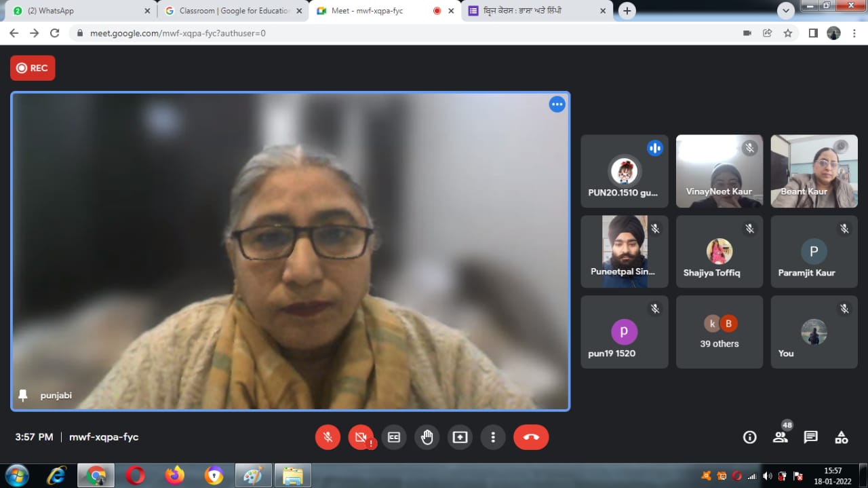Expand the Chrome tab search dropdown
The height and width of the screenshot is (488, 868).
coord(785,11)
